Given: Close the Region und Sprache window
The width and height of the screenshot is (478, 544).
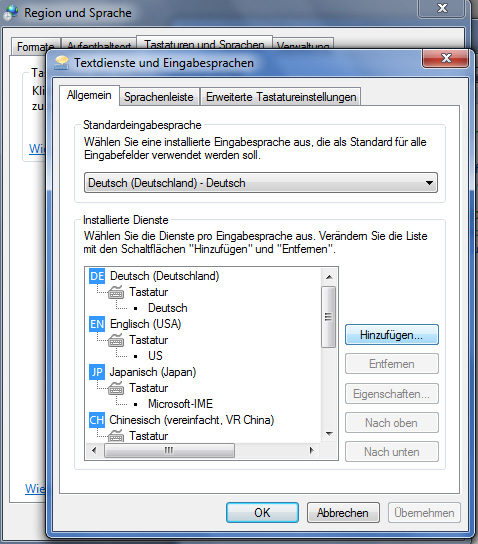Looking at the screenshot, I should coord(442,8).
